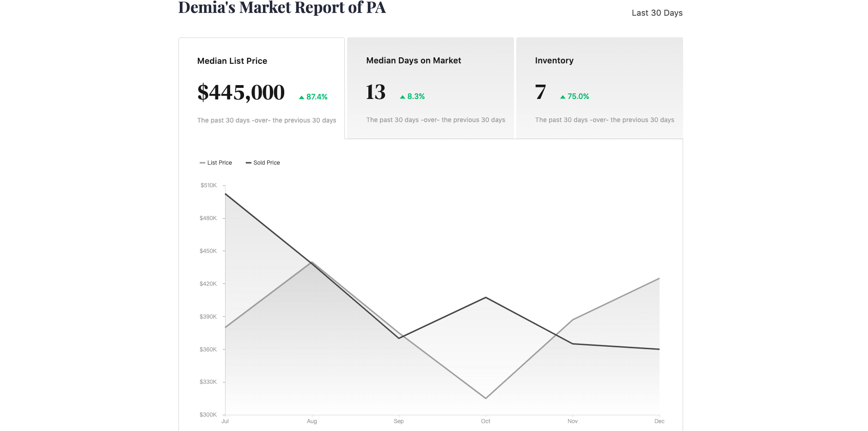
Task: Select the List Price peak at Aug
Action: (x=312, y=262)
